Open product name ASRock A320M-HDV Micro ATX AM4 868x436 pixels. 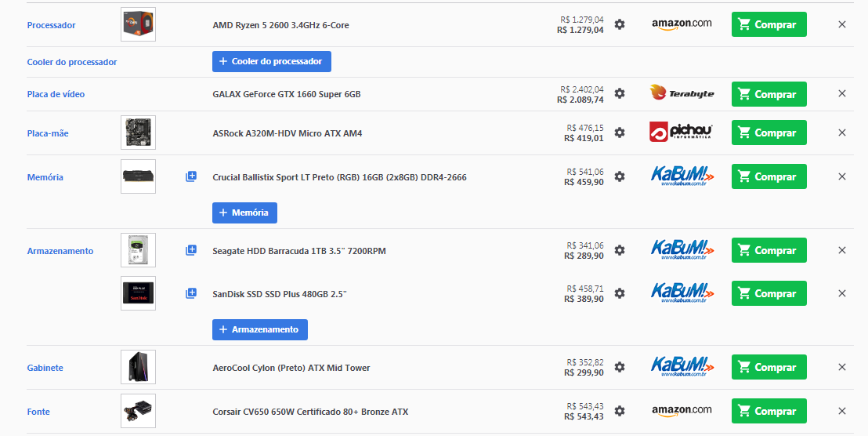pyautogui.click(x=288, y=133)
